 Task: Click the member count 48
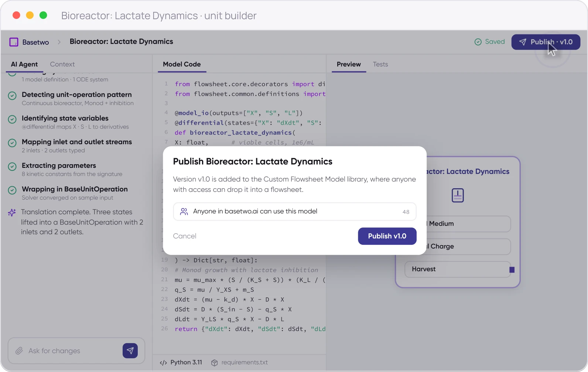(406, 212)
